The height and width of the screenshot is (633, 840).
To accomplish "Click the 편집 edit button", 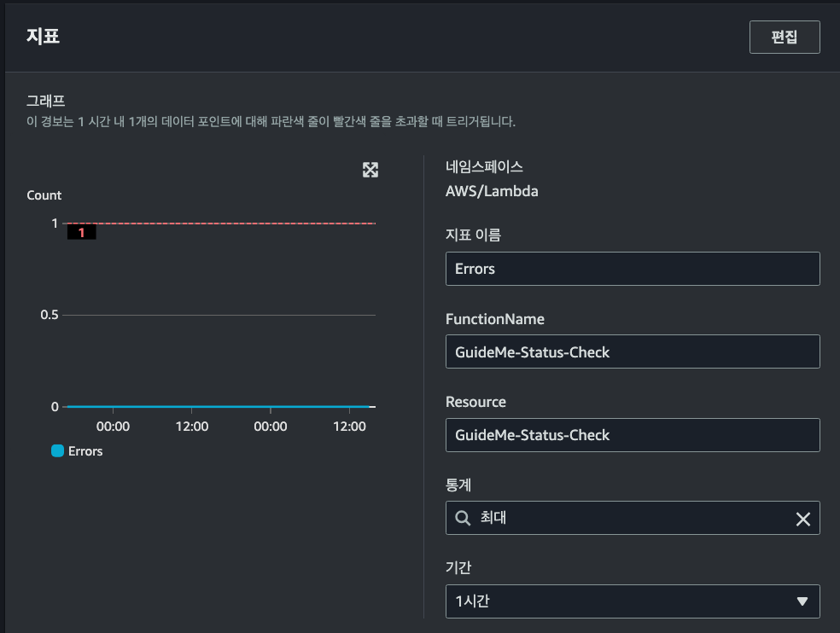I will coord(785,37).
